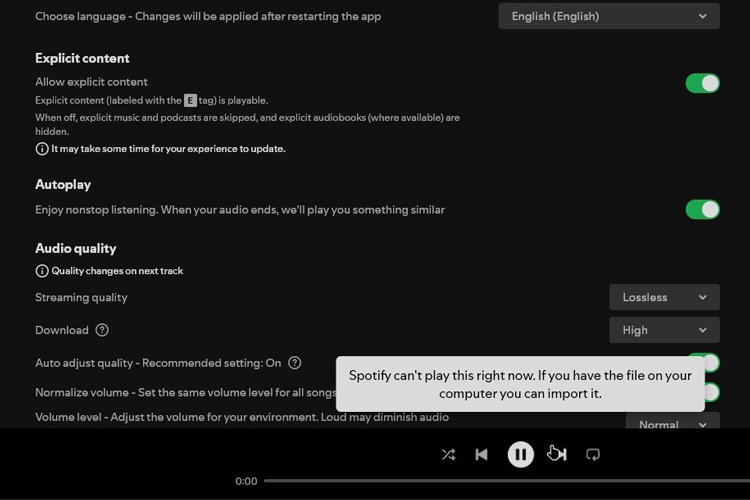Click the 'Spotify can't play this' notification
This screenshot has width=750, height=500.
tap(520, 384)
